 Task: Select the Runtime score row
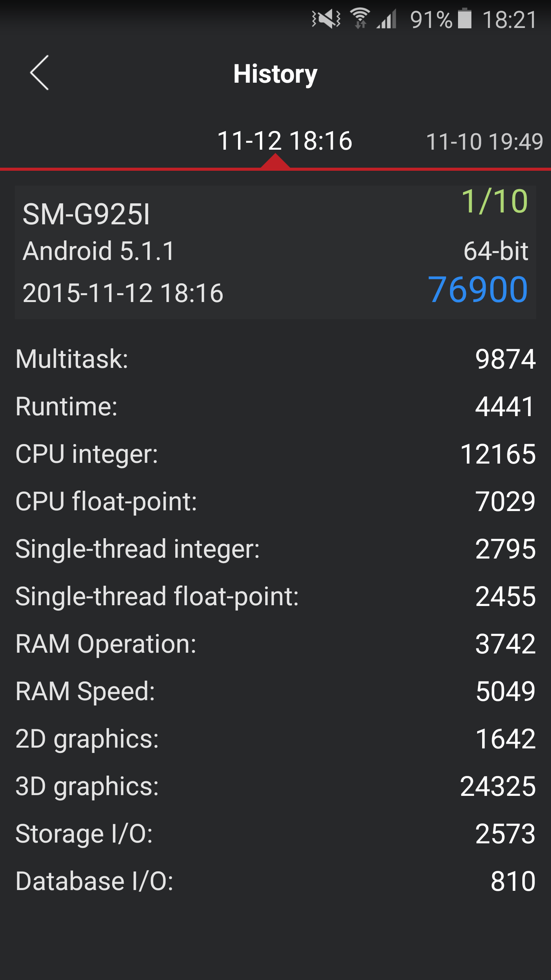pos(275,407)
